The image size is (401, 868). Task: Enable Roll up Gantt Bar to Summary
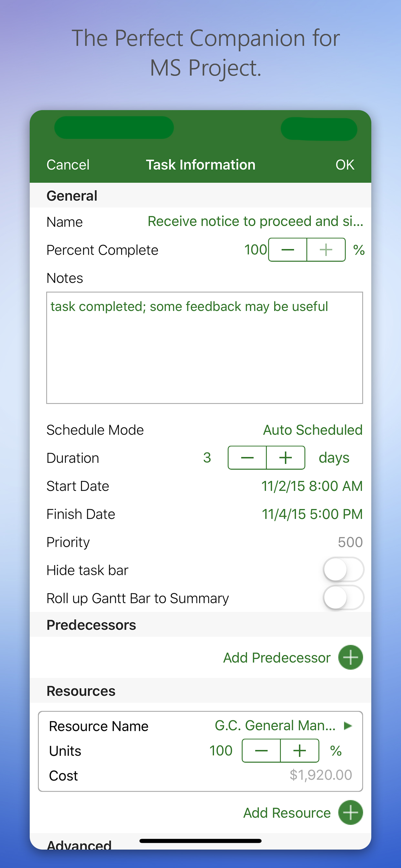click(343, 598)
